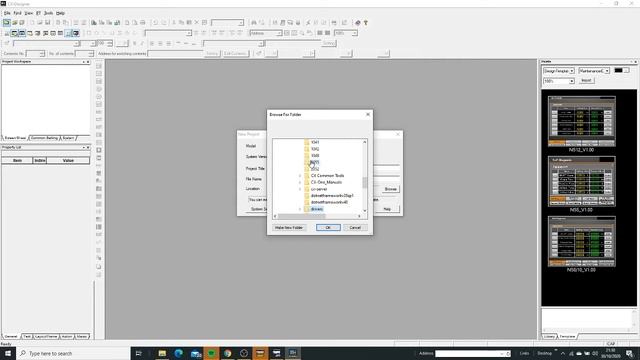Click the Delete (X) toolbar icon
The height and width of the screenshot is (360, 640).
coord(197,22)
